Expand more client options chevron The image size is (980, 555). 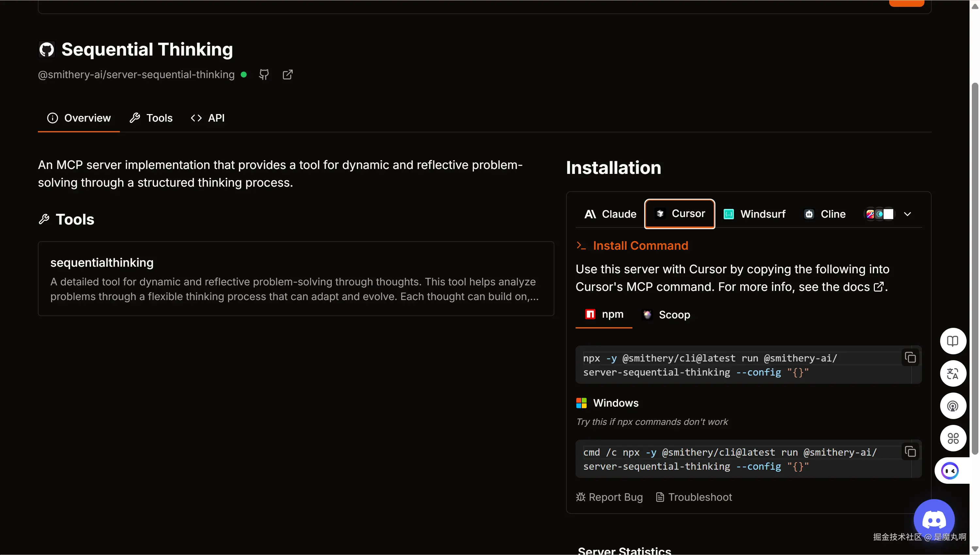coord(907,214)
